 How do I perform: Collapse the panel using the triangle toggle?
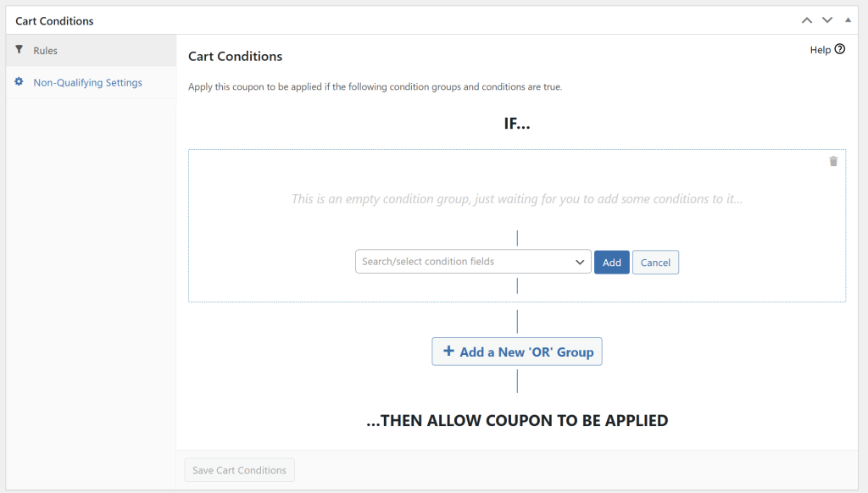click(847, 19)
